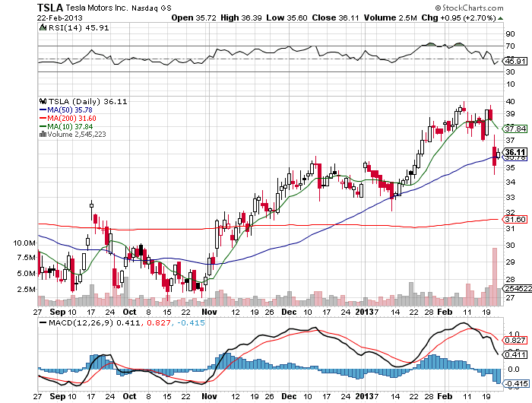
Task: Click the MA(50) 35.78 legend text
Action: point(70,110)
